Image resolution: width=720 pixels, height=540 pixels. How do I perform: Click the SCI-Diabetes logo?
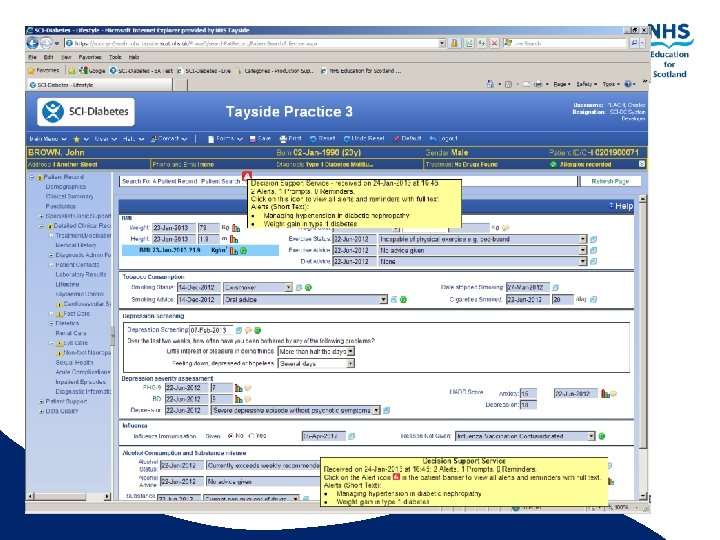86,112
